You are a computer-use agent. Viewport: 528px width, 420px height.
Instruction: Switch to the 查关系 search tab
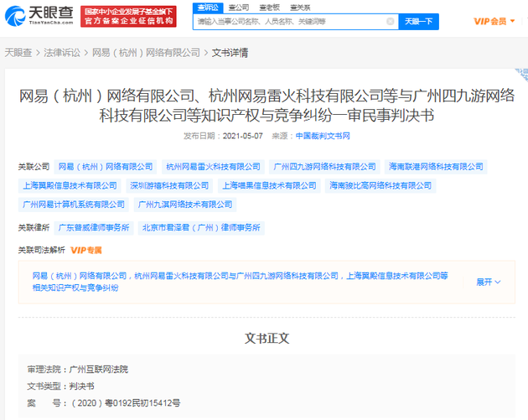coord(300,8)
